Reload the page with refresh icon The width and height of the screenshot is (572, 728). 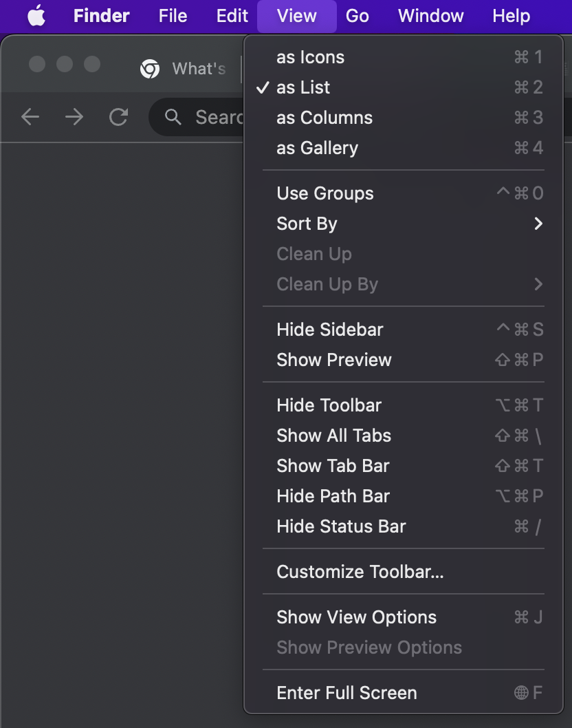click(119, 117)
